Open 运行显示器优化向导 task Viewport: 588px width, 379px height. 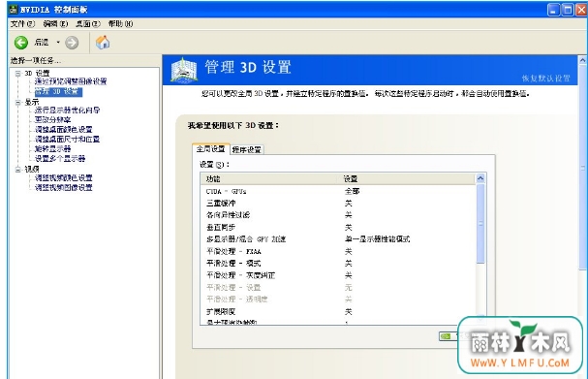coord(67,110)
